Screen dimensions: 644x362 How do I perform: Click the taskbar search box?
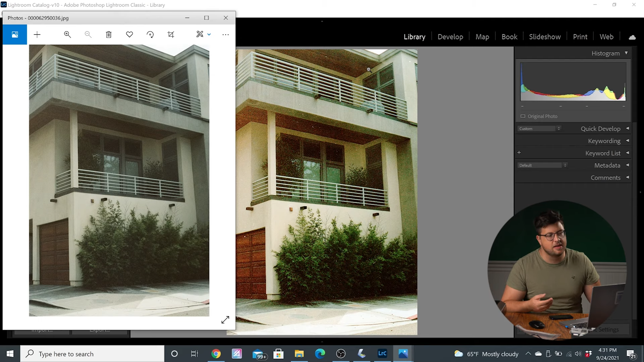pos(92,354)
